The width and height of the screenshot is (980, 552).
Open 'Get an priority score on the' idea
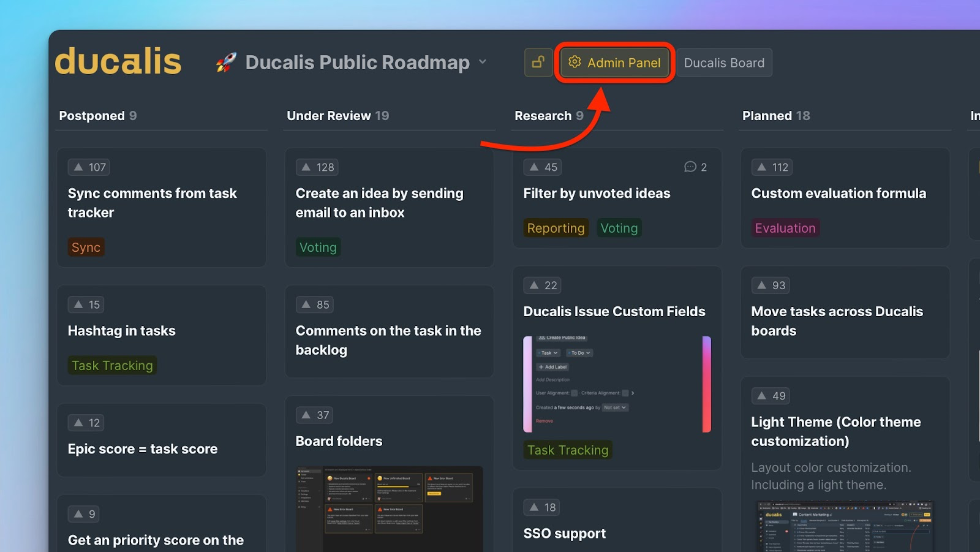pyautogui.click(x=156, y=540)
